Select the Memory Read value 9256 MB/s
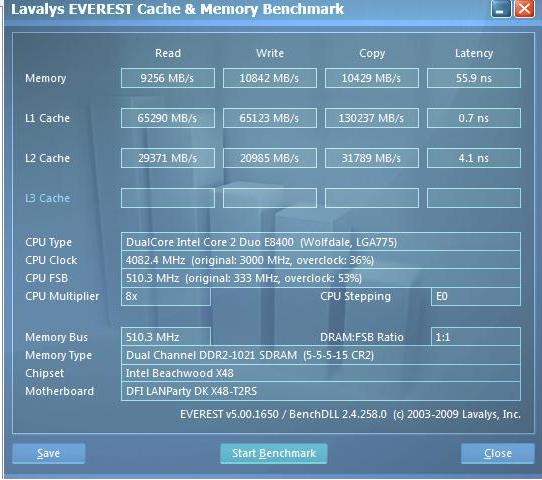Image resolution: width=542 pixels, height=480 pixels. pos(168,78)
